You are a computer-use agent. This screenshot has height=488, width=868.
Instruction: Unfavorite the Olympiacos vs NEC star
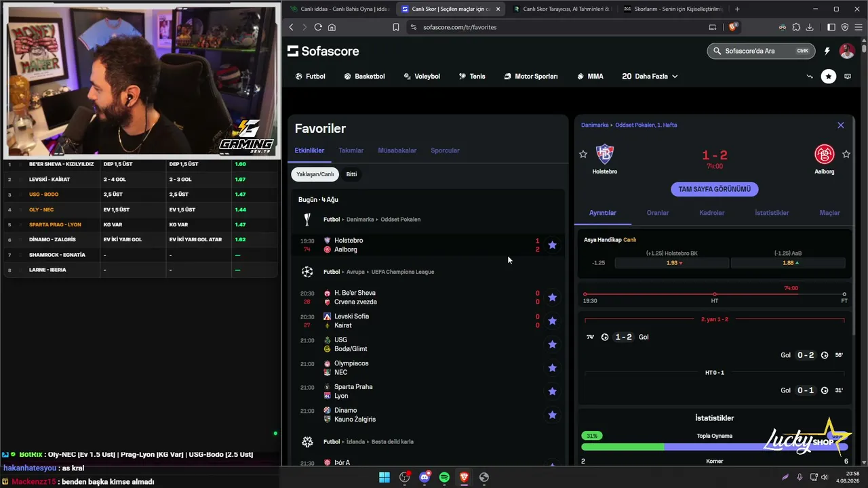pyautogui.click(x=552, y=368)
